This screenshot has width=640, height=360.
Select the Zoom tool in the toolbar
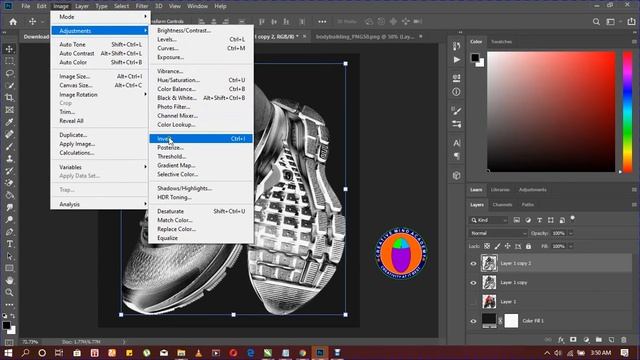[9, 292]
